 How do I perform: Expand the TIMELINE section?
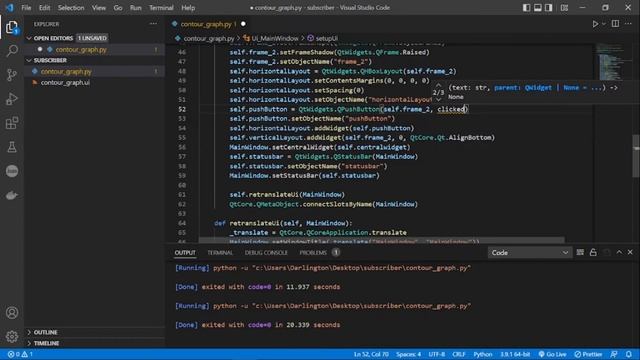(46, 343)
